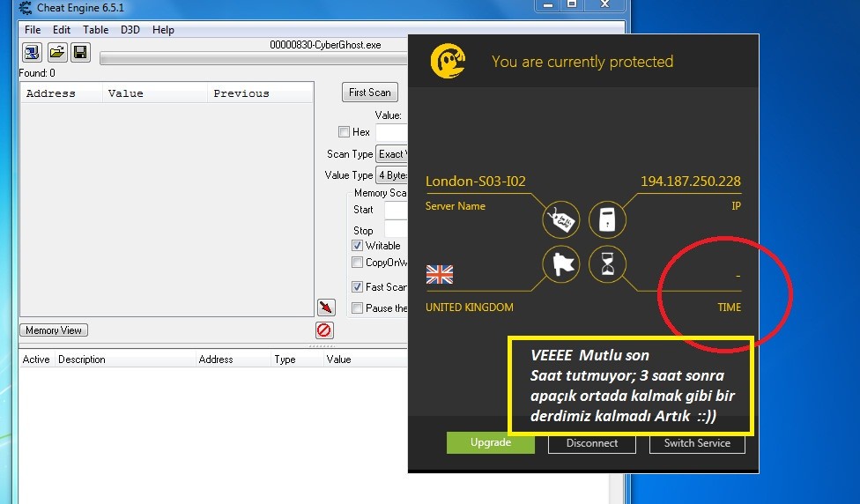Click the IP device icon in CyberGhost
The height and width of the screenshot is (504, 860).
coord(607,220)
